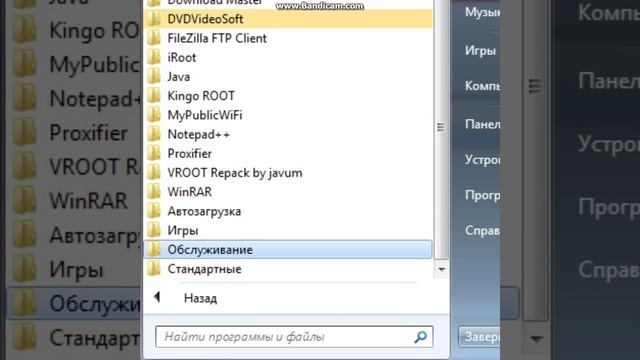640x360 pixels.
Task: Open Устройства и принтеры link
Action: (x=482, y=160)
